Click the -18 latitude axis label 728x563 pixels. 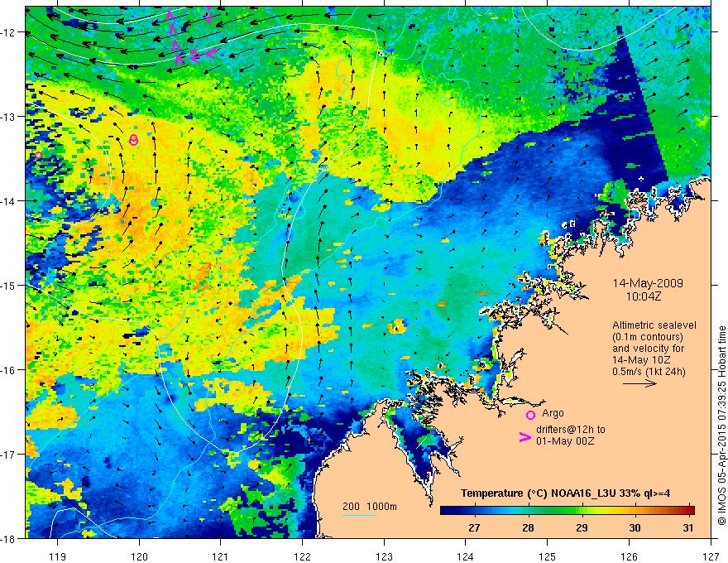click(x=9, y=539)
